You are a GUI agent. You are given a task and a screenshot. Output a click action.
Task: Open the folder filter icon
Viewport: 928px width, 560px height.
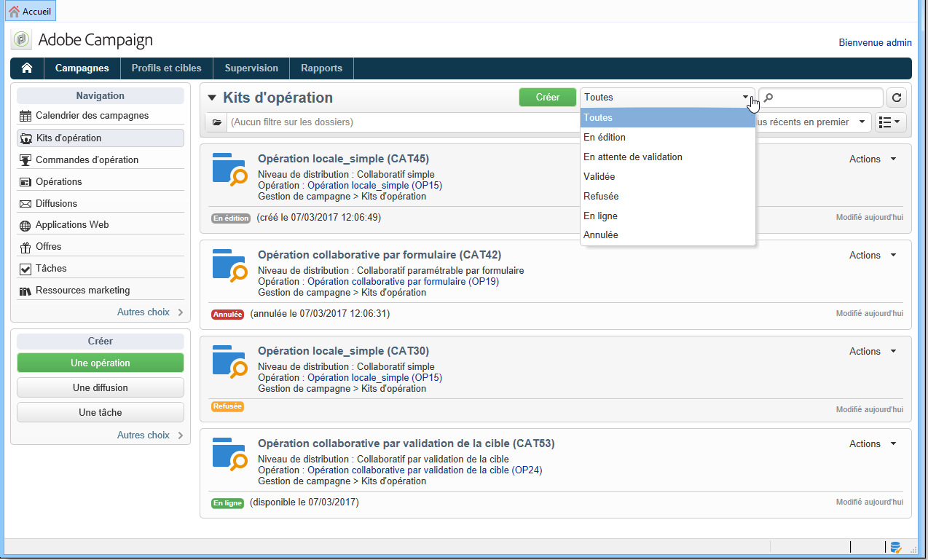point(216,122)
